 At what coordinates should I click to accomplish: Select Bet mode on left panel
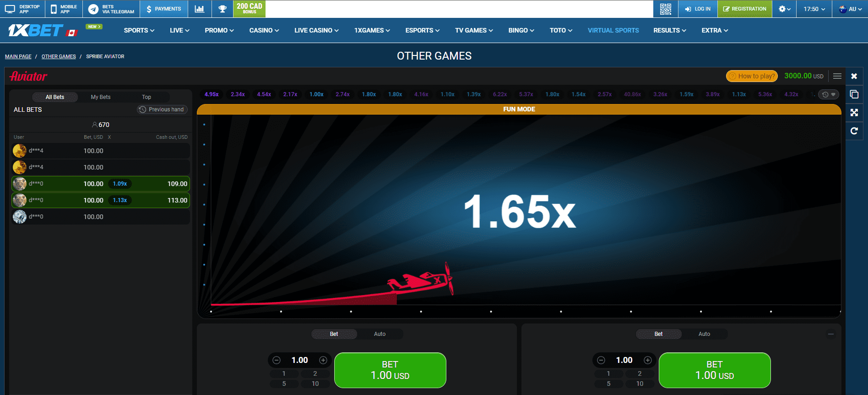coord(334,334)
